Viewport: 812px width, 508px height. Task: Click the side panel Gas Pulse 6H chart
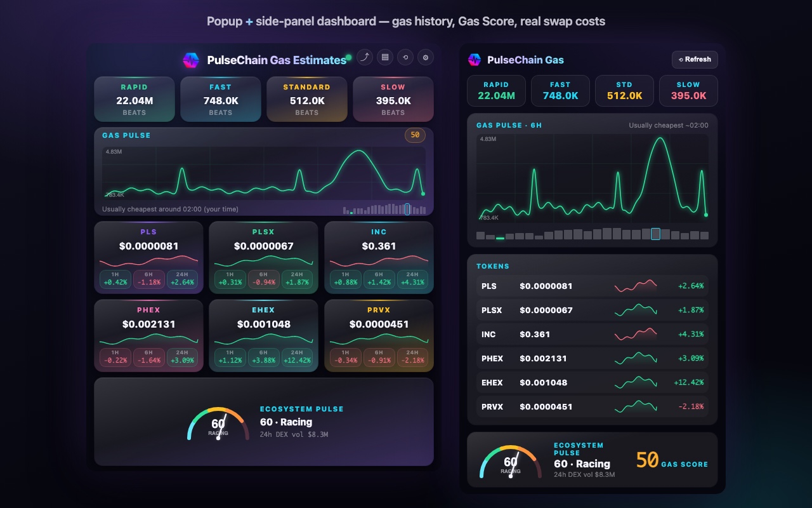(593, 178)
